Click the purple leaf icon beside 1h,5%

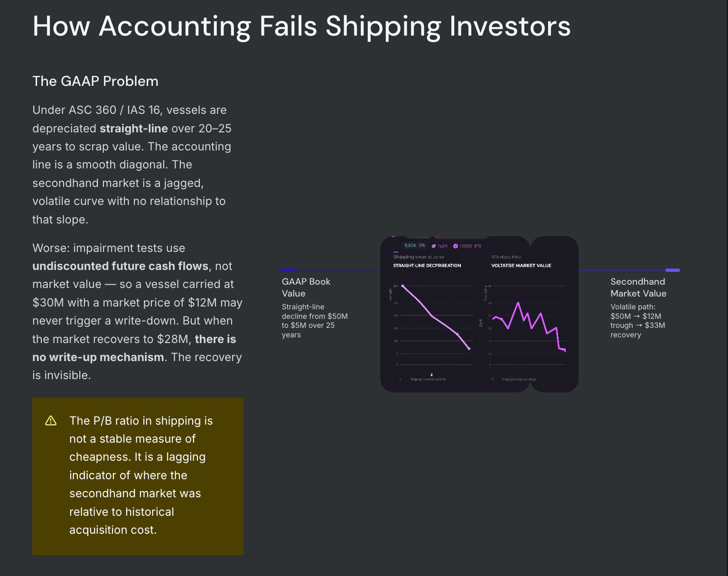434,246
